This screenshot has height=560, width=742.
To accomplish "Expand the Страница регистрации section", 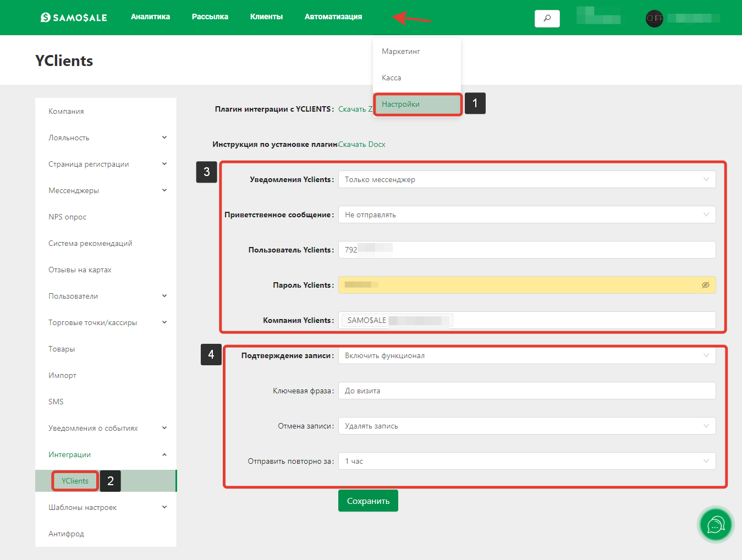I will click(106, 164).
